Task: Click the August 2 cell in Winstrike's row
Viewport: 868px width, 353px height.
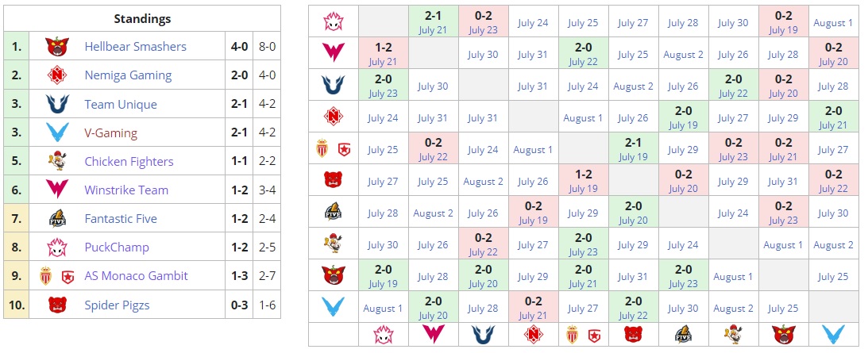Action: tap(683, 55)
